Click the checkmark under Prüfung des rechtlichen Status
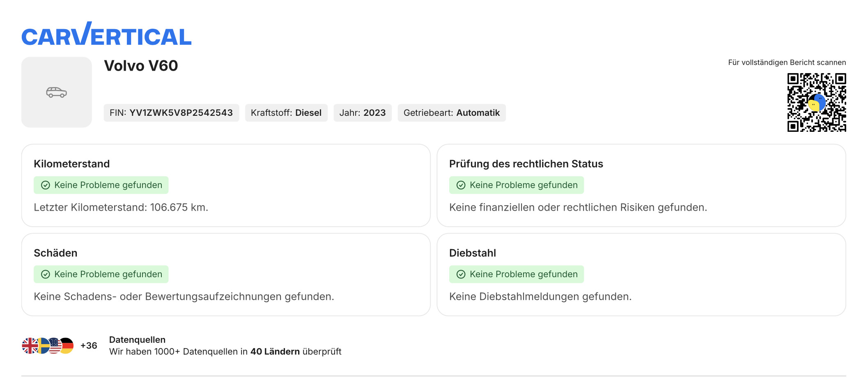Viewport: 868px width, 386px height. (x=461, y=185)
